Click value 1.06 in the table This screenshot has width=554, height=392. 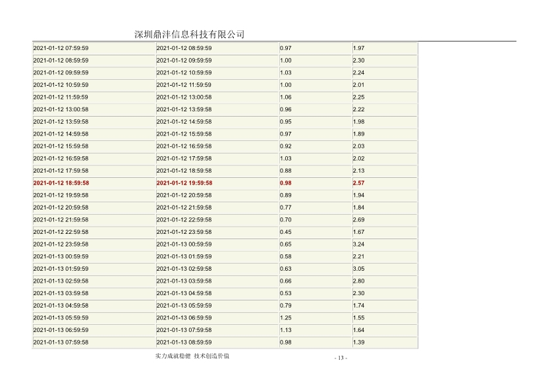pyautogui.click(x=286, y=98)
